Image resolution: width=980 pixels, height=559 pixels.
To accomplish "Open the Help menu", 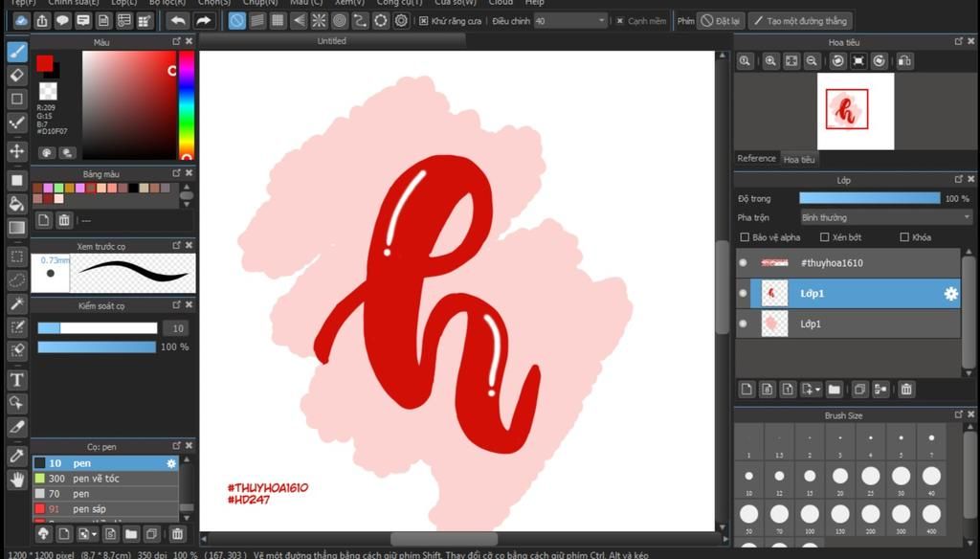I will (534, 3).
